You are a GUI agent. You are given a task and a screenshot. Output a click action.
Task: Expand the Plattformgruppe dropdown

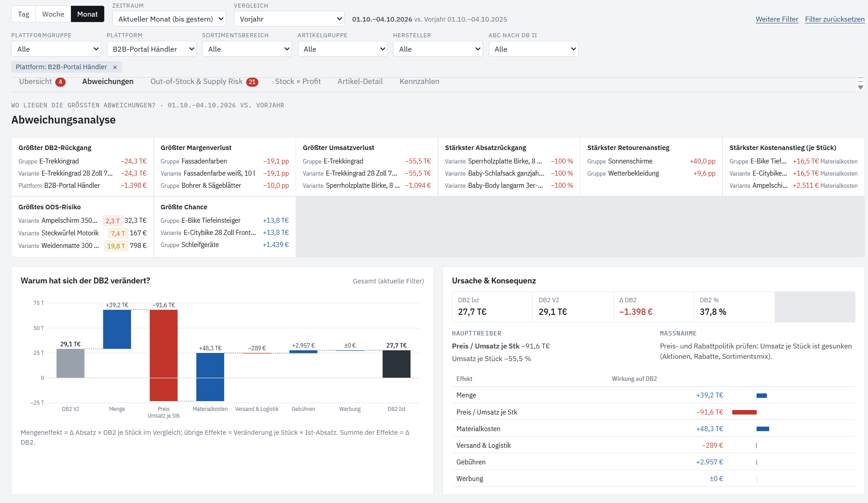pos(56,49)
